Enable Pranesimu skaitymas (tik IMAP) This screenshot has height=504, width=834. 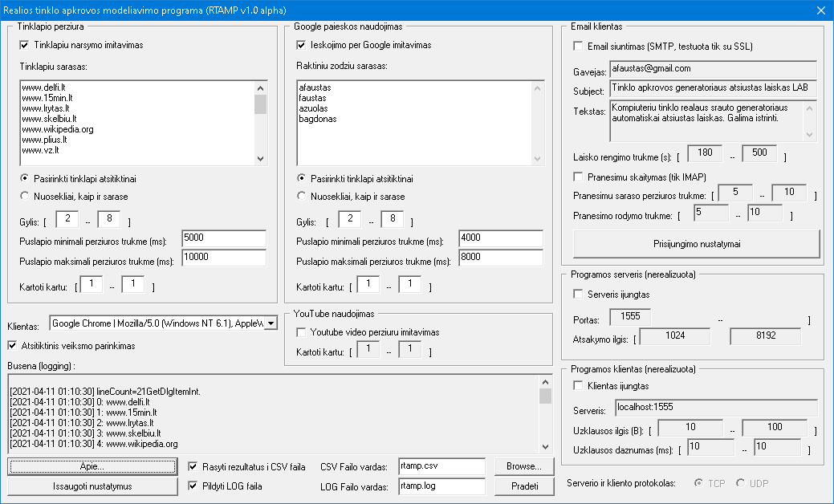pyautogui.click(x=578, y=177)
